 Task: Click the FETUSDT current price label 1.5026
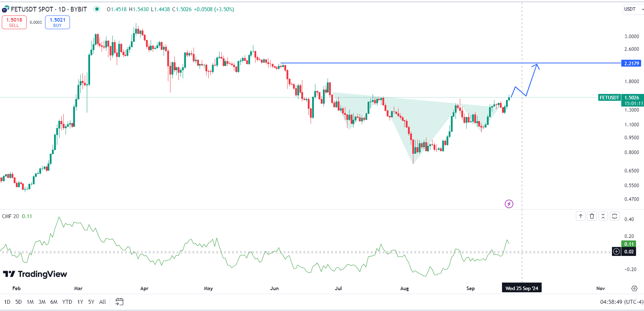(x=632, y=98)
